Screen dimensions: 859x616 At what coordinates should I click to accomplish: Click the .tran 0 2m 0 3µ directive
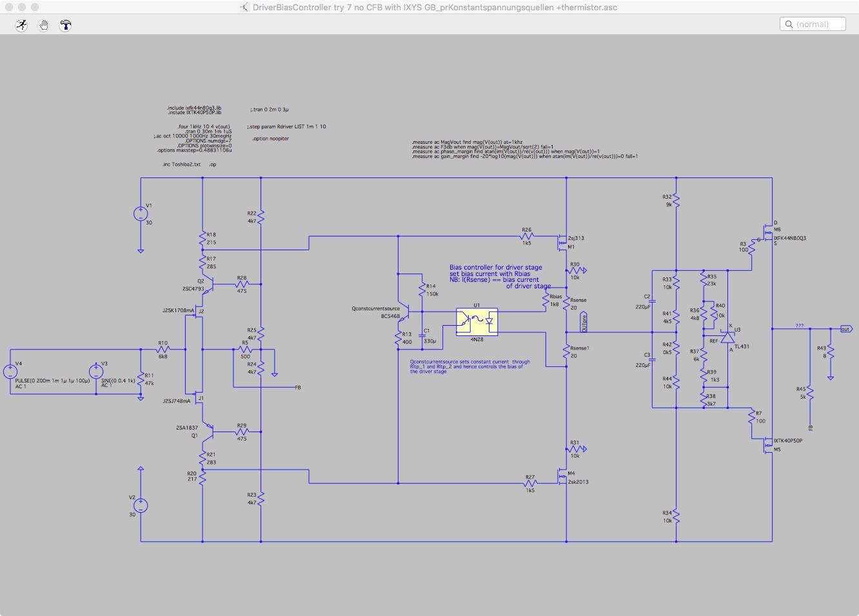[x=269, y=110]
